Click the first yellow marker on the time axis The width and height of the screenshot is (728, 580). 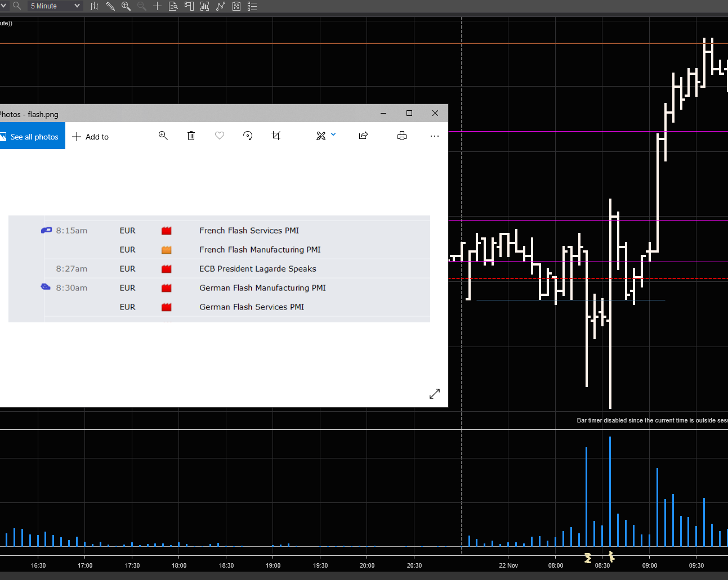(588, 558)
